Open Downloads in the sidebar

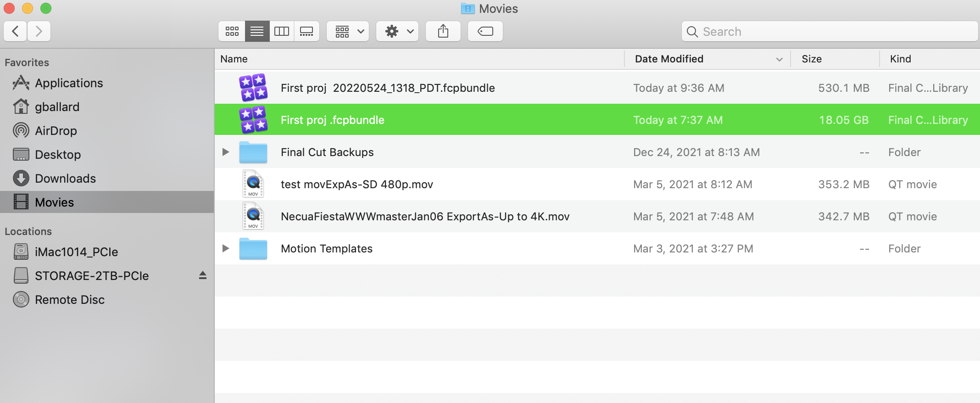click(x=65, y=179)
